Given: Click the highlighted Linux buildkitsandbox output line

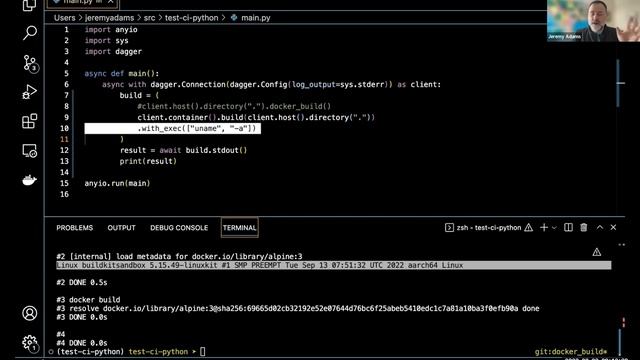Looking at the screenshot, I should [x=333, y=265].
